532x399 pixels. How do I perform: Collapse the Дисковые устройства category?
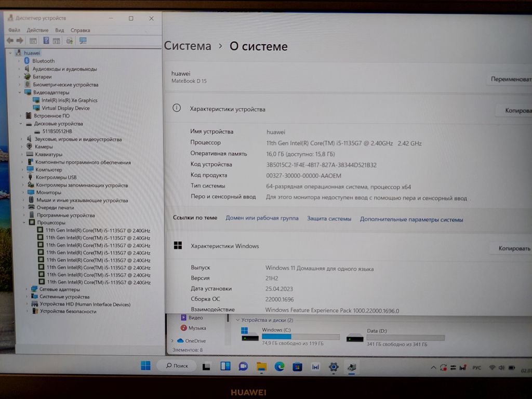coord(21,124)
